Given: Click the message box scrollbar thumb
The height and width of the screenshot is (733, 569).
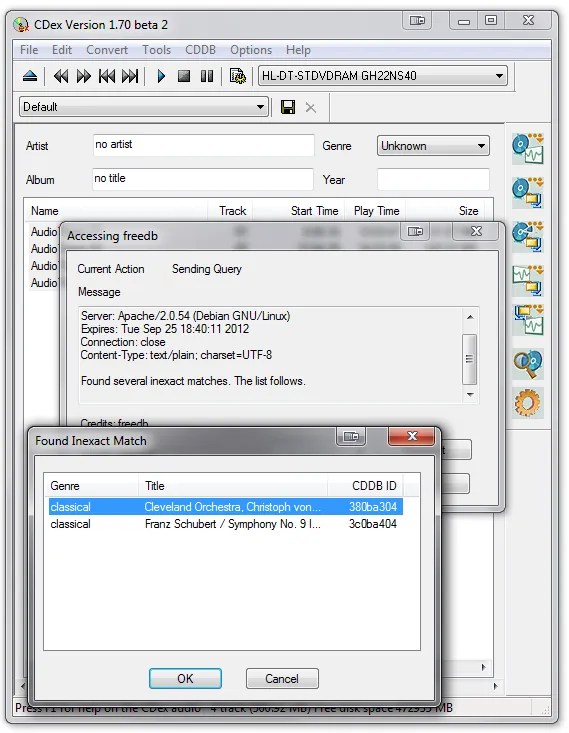Looking at the screenshot, I should (x=469, y=359).
